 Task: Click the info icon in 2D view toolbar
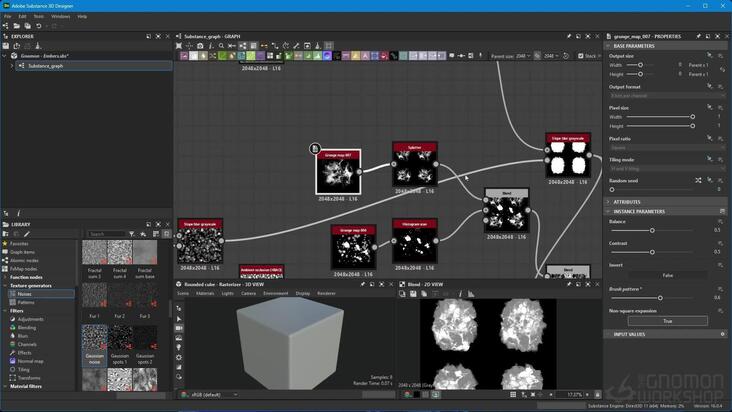pyautogui.click(x=460, y=294)
